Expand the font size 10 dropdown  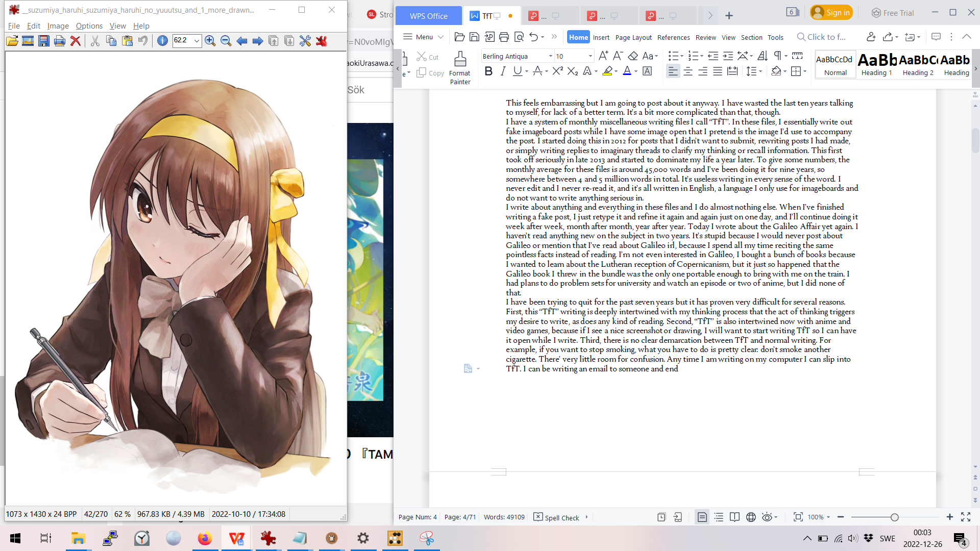click(x=591, y=56)
